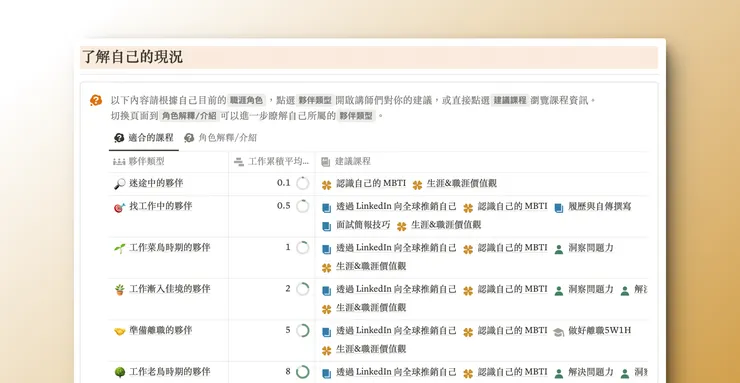The height and width of the screenshot is (383, 740).
Task: Open the 工作老鳥時期的夥伴 row page
Action: (170, 372)
